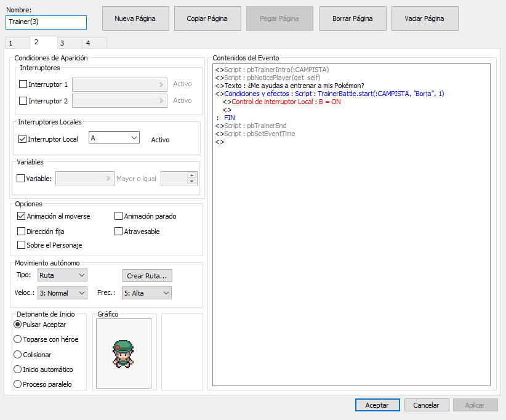Increase the variable value with up arrow

[x=191, y=176]
